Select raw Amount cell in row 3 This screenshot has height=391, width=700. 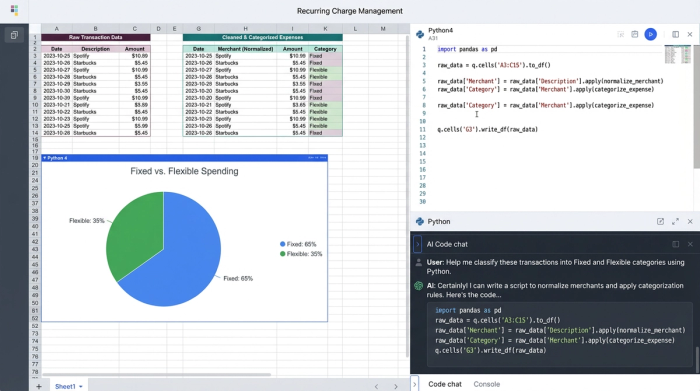click(x=134, y=56)
